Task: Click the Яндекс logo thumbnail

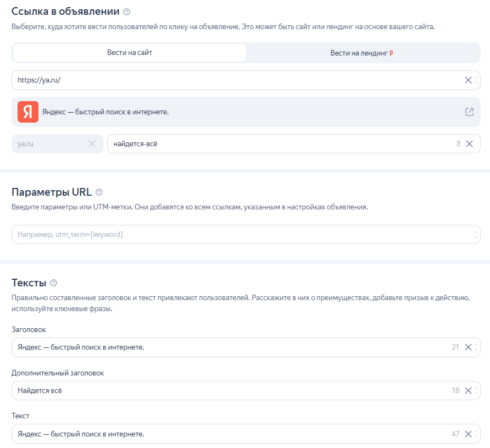Action: 28,112
